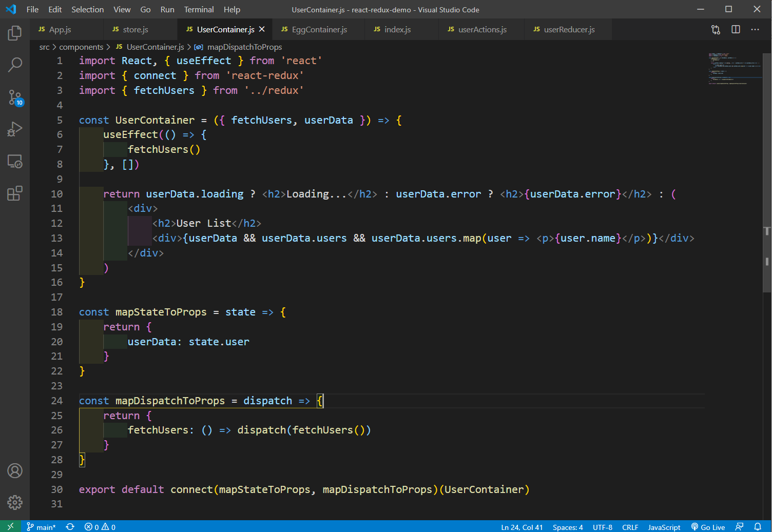Split the editor to the right
This screenshot has height=532, width=772.
click(x=736, y=30)
